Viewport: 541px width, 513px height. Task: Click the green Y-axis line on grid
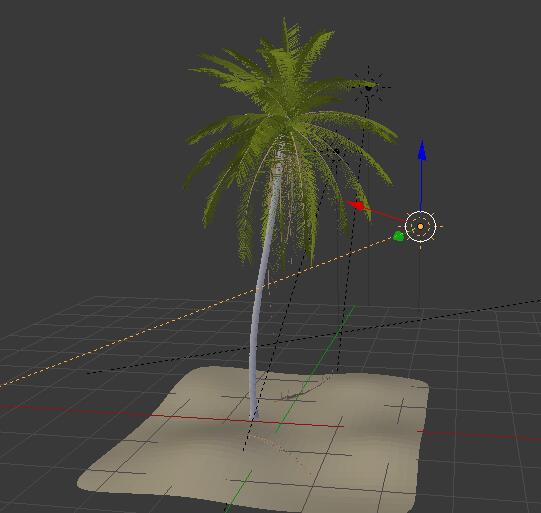click(317, 369)
